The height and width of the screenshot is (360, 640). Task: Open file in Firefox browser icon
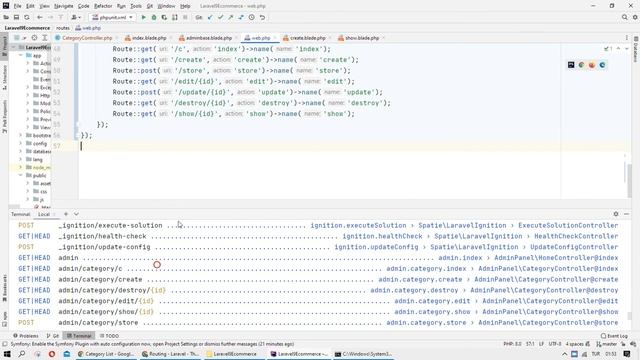tap(592, 65)
